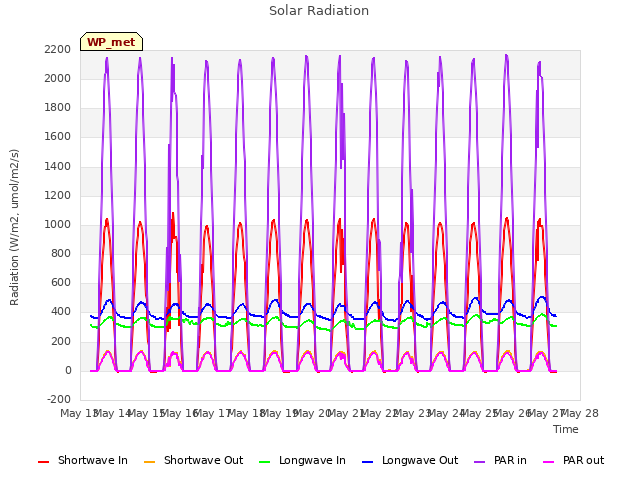Click the Solar Radiation chart title
The width and height of the screenshot is (640, 480).
pyautogui.click(x=319, y=11)
